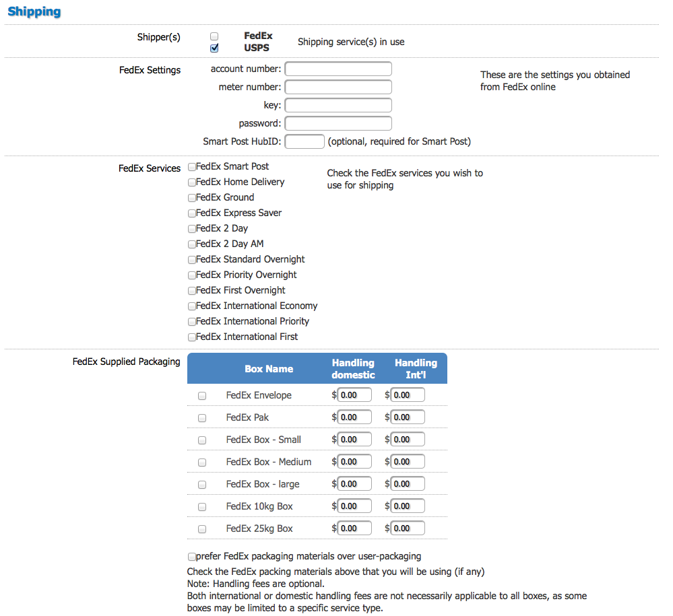The image size is (673, 616).
Task: Check FedEx International Economy service
Action: pos(192,306)
